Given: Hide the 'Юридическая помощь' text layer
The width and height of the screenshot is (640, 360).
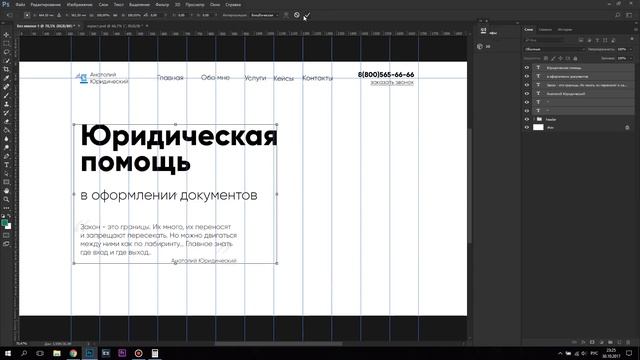Looking at the screenshot, I should 527,68.
